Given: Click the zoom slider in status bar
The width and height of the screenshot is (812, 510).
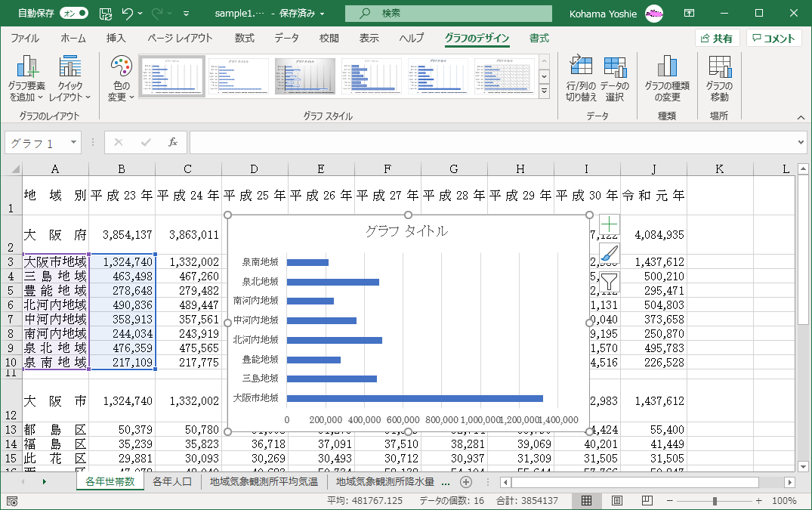Looking at the screenshot, I should tap(715, 501).
